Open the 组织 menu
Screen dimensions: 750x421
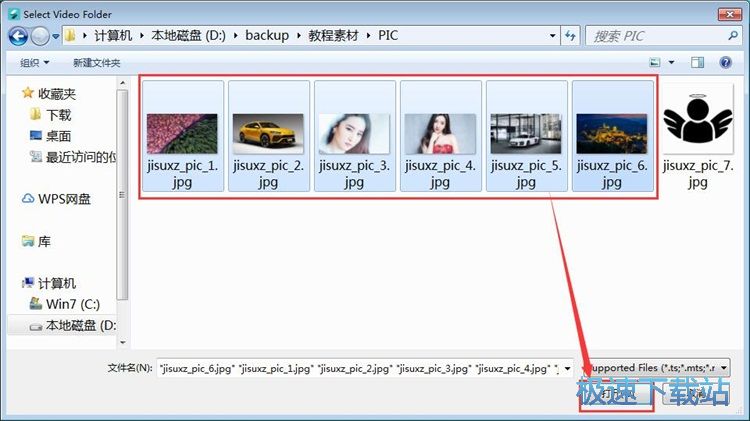34,63
